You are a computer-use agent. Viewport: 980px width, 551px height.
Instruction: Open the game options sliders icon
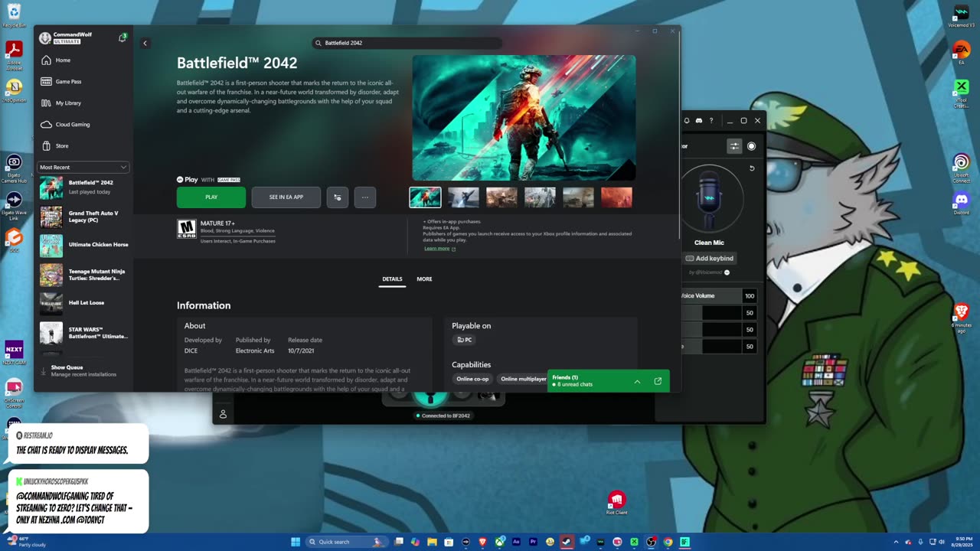coord(338,197)
